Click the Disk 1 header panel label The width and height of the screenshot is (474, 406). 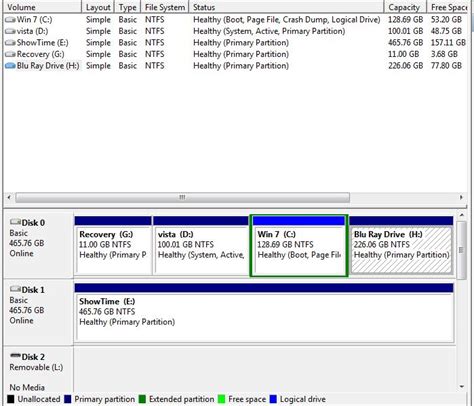[33, 290]
